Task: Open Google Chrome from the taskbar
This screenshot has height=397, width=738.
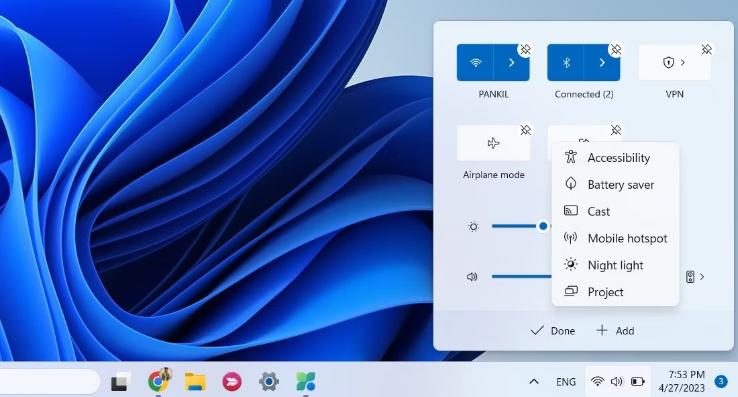Action: click(158, 381)
